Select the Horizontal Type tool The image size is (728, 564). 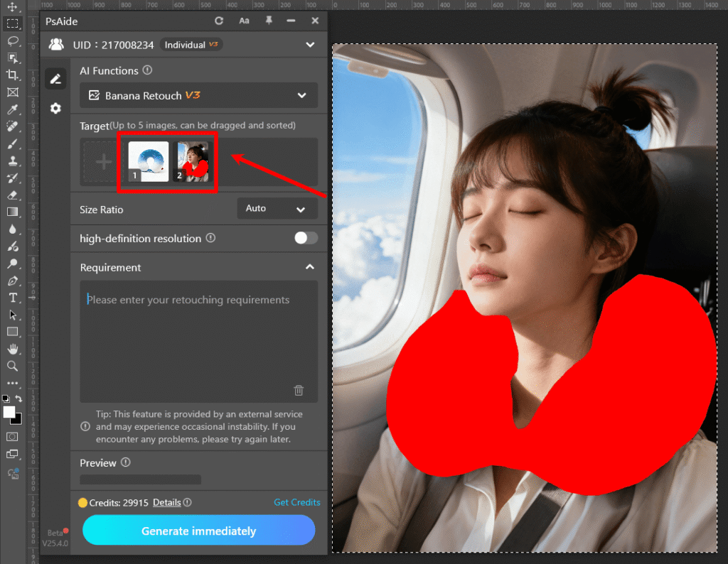coord(12,298)
